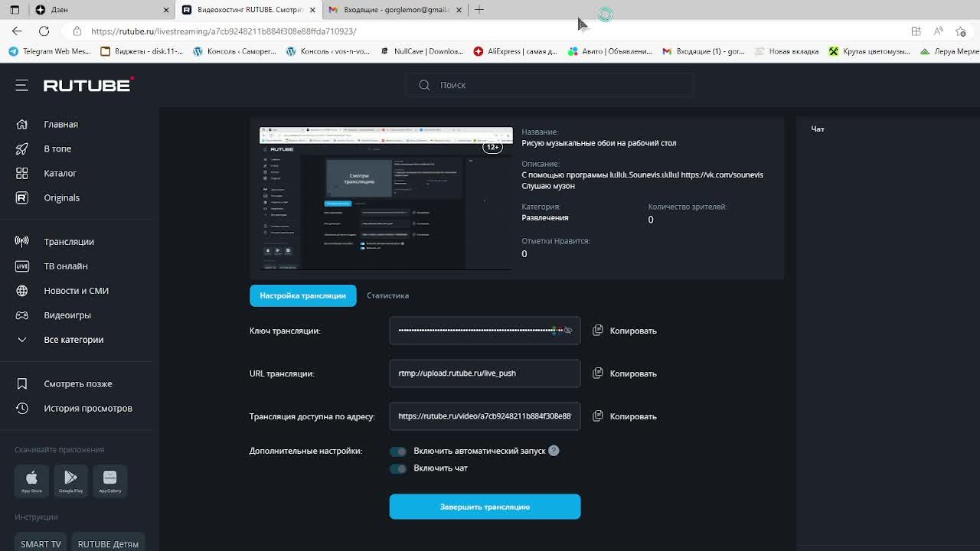Open История просмотров via the clock icon
This screenshot has width=980, height=551.
pyautogui.click(x=22, y=408)
